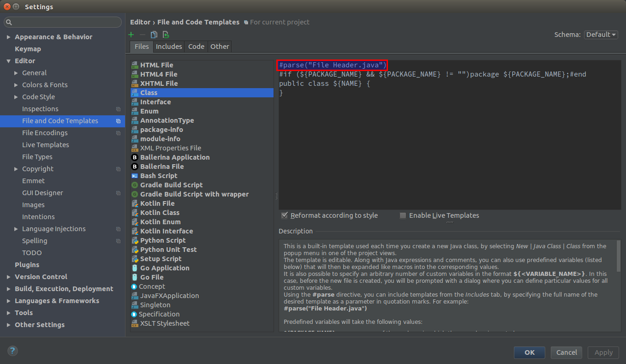Click the Concept template icon

[134, 286]
